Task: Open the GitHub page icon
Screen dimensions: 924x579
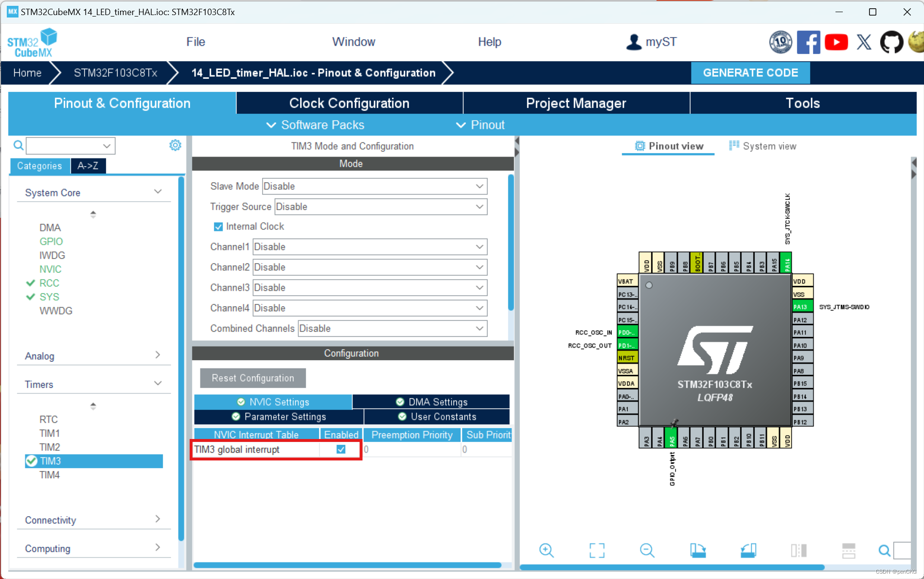Action: tap(891, 42)
